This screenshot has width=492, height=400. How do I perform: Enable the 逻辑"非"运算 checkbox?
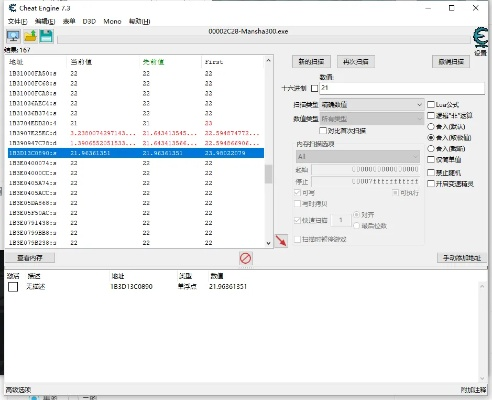[x=431, y=116]
